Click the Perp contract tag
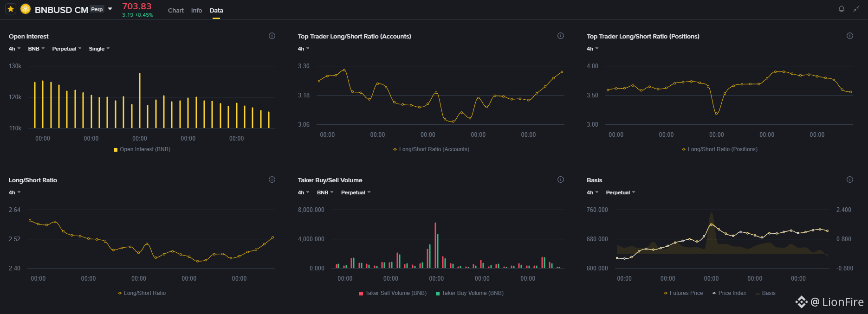The height and width of the screenshot is (314, 868). click(97, 9)
